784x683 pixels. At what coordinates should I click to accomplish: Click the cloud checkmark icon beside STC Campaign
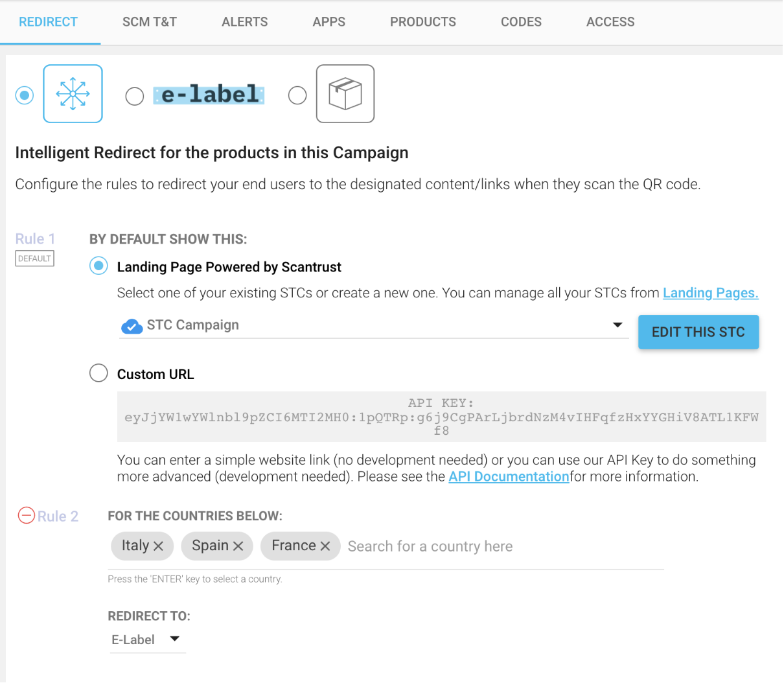[132, 326]
